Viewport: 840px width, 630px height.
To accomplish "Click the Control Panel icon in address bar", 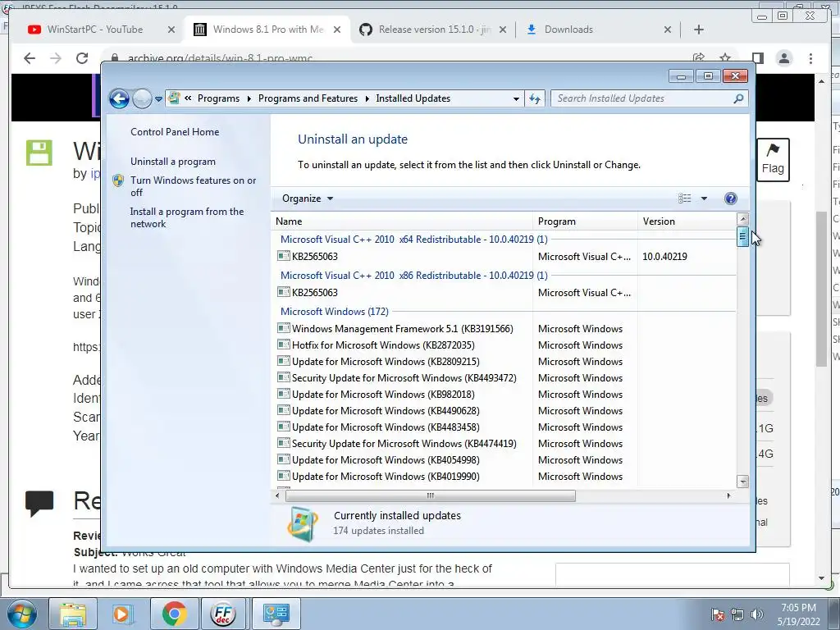I will pyautogui.click(x=174, y=98).
